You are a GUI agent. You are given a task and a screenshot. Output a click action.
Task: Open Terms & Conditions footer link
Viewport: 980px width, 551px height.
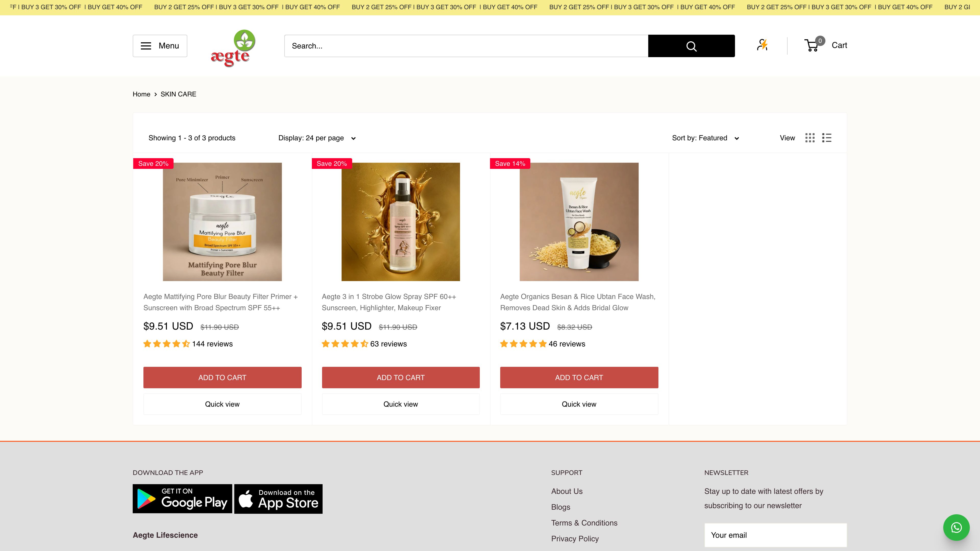[584, 523]
